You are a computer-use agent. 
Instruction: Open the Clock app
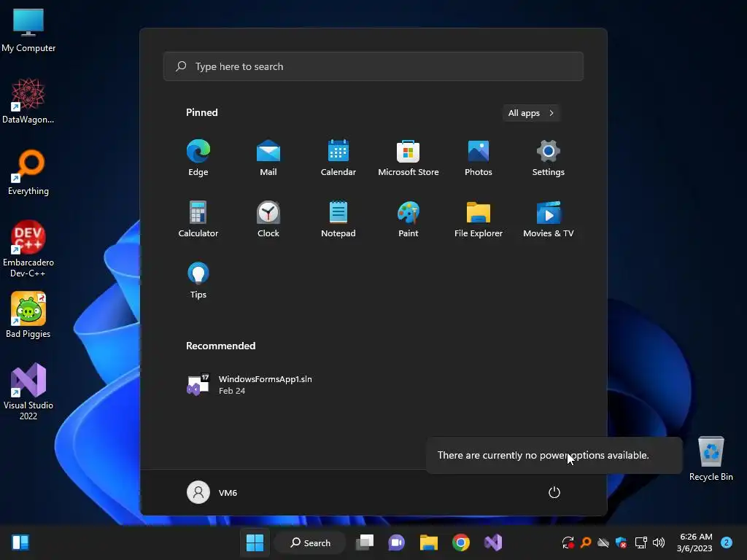[x=268, y=219]
